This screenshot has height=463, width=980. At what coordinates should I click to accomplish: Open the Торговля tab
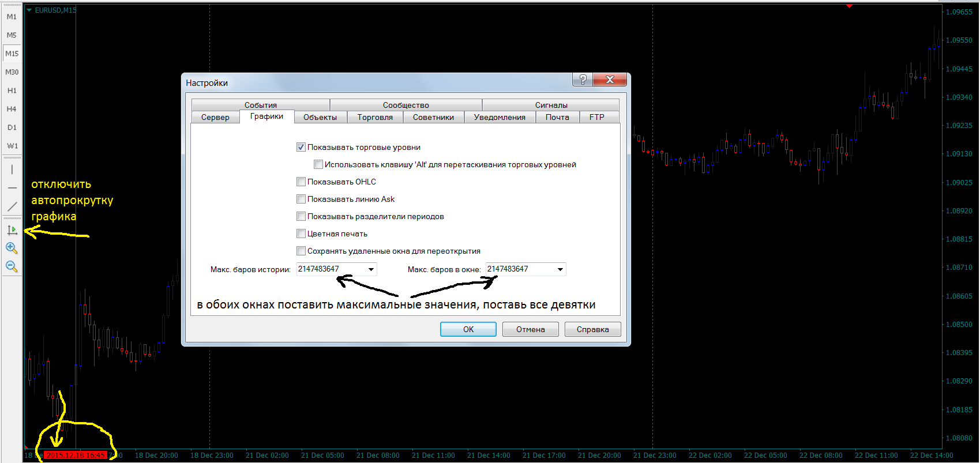coord(375,117)
